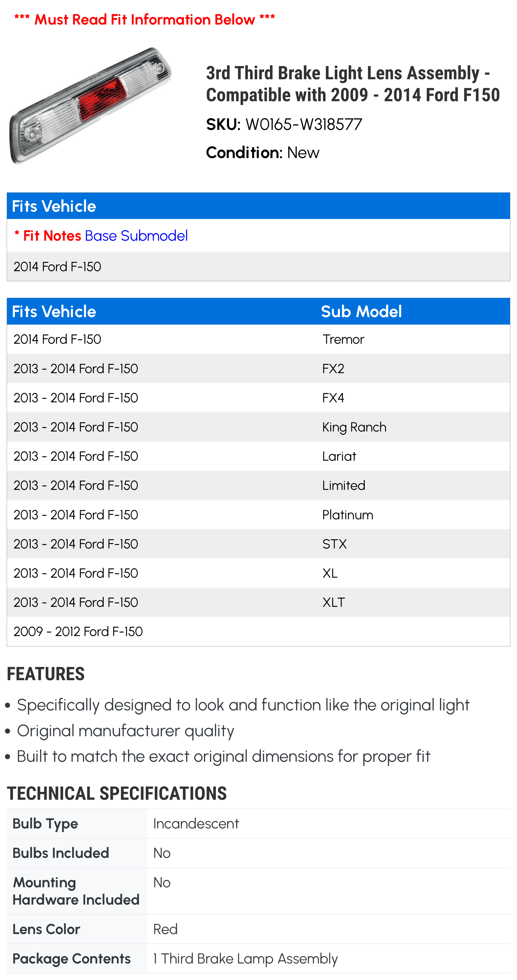This screenshot has height=980, width=517.
Task: Select the XLT sub model row
Action: click(258, 603)
